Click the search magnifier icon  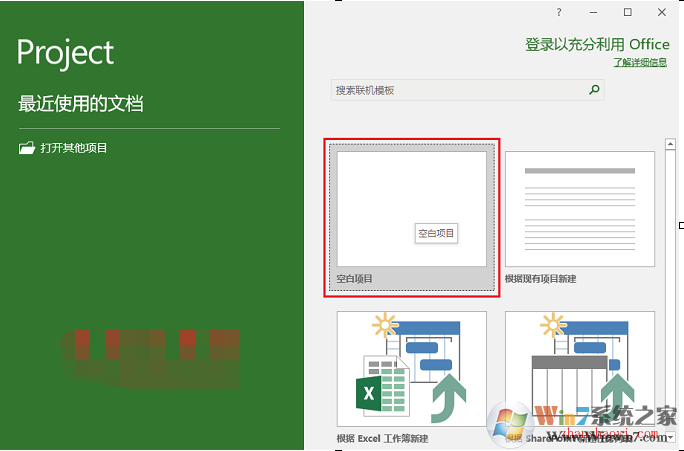click(595, 90)
